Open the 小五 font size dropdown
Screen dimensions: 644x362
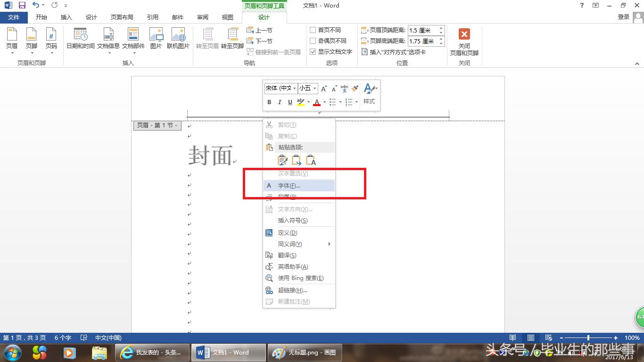coord(315,88)
